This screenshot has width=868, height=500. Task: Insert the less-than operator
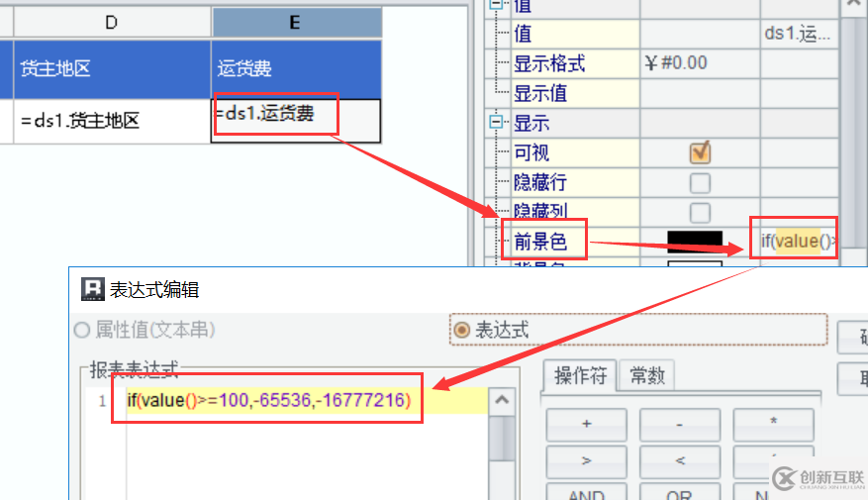(680, 461)
